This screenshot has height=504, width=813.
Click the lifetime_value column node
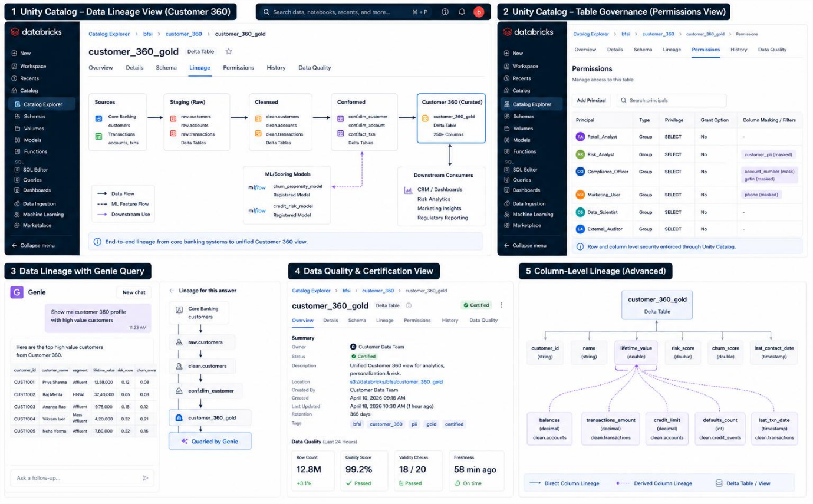(636, 352)
